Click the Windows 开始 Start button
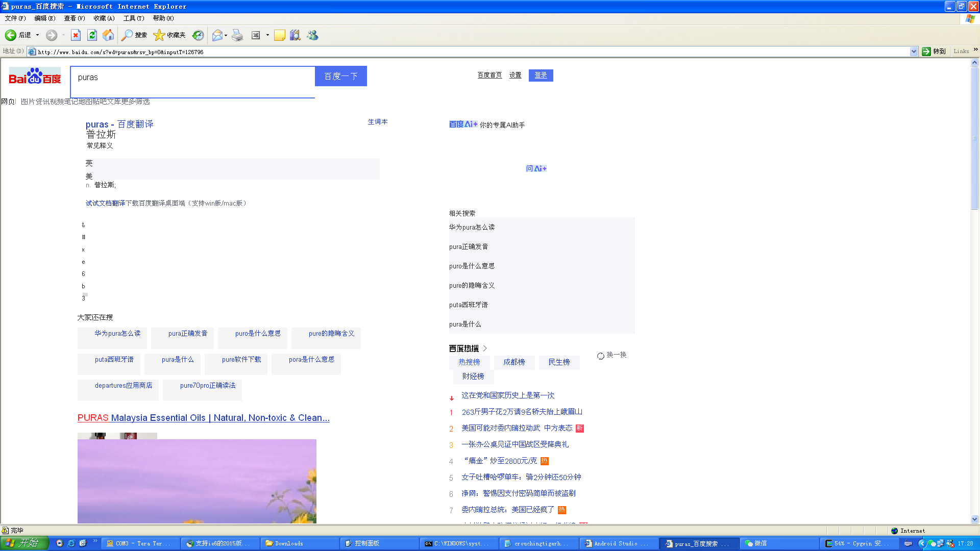The image size is (980, 551). (x=24, y=543)
